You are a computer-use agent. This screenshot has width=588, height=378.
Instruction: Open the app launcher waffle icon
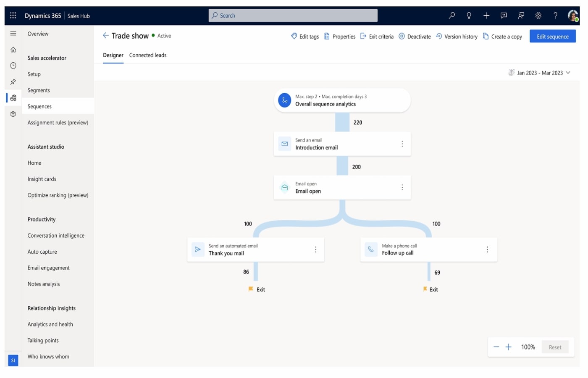coord(13,16)
